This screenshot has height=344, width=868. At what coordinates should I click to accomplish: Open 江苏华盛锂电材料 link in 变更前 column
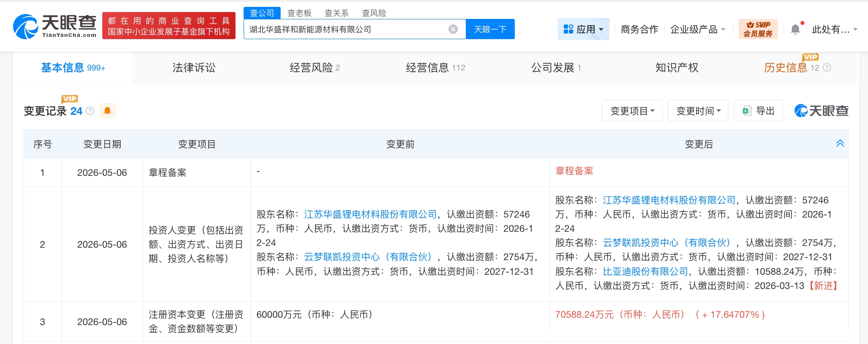pos(370,214)
